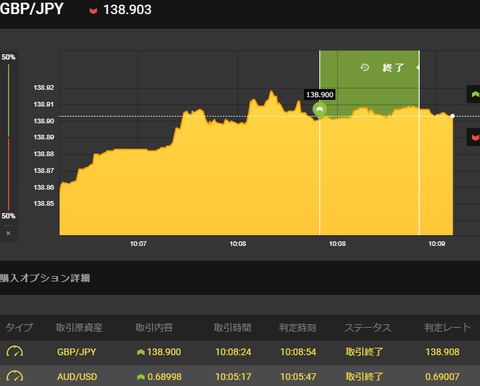
Task: Click the green HIGH arrow button
Action: pos(474,94)
